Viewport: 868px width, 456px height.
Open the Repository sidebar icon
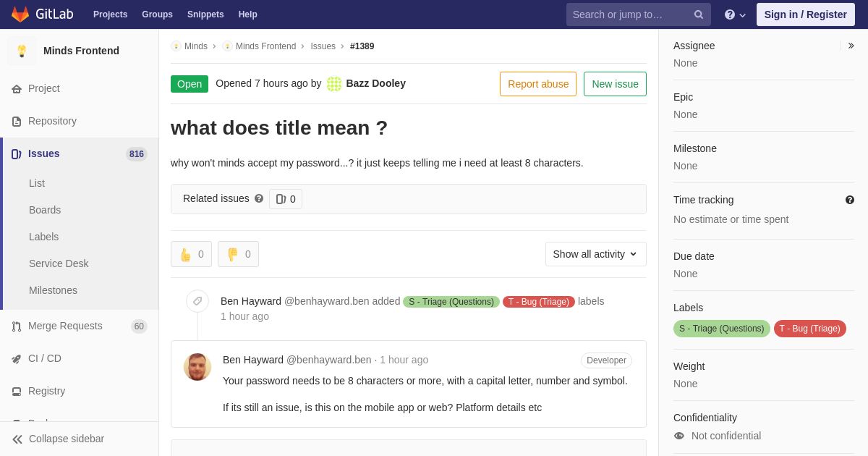(17, 122)
